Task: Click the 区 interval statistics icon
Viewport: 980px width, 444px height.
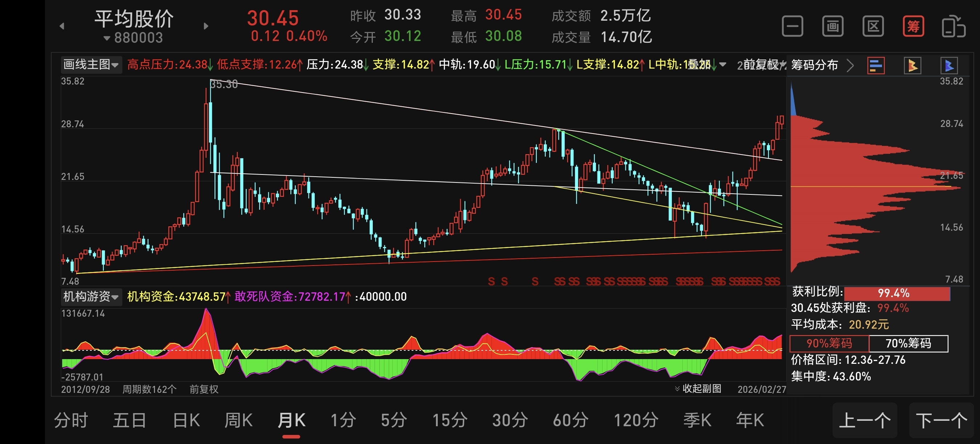Action: point(873,26)
